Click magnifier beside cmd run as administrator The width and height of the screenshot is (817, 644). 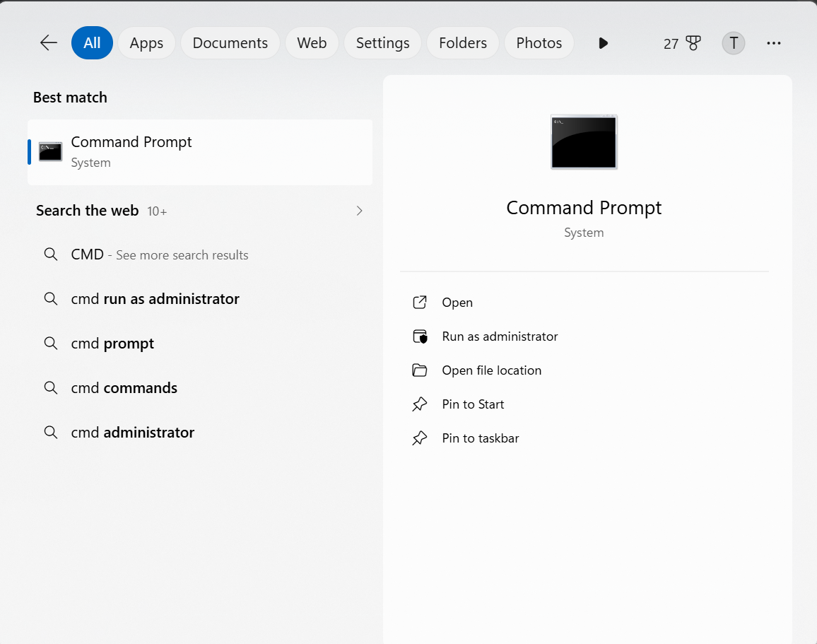(51, 298)
